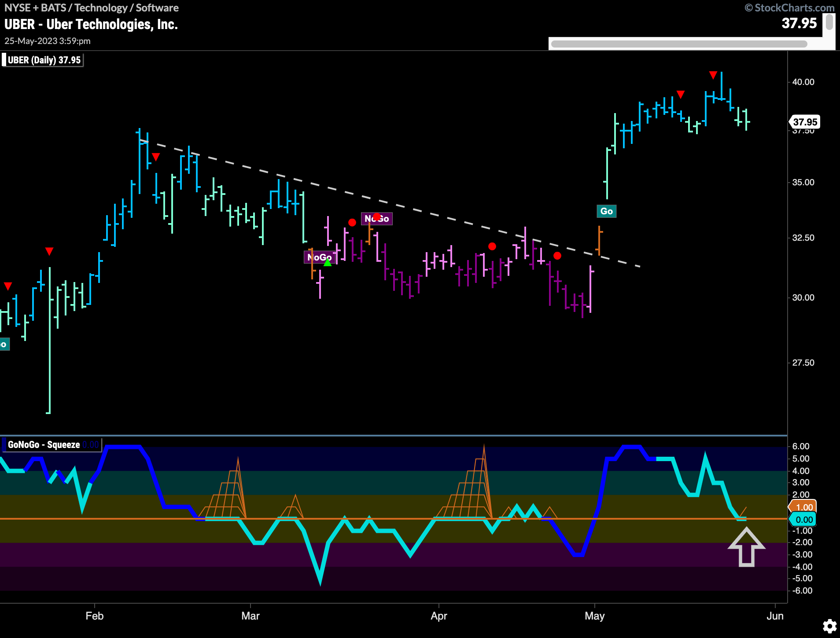Click the red circle marker in mid-March
840x638 pixels.
[x=352, y=223]
